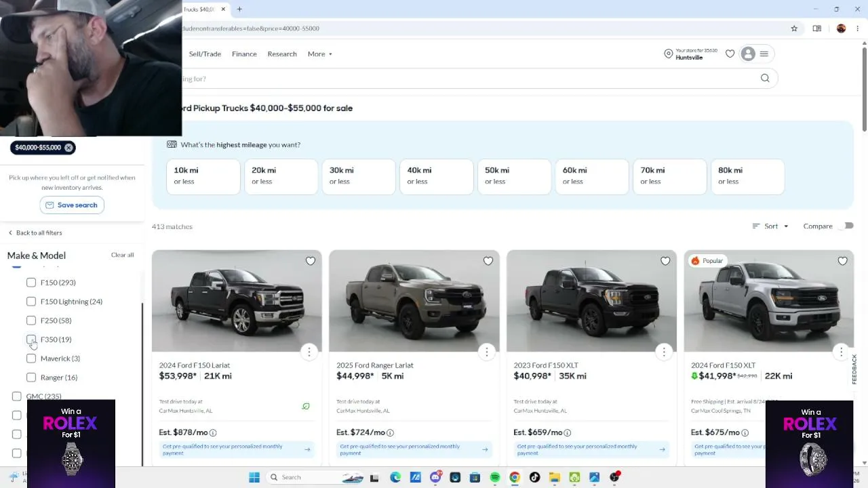Close the Trucks $40,000 browser tab
Screen dimensions: 868x488
[x=223, y=9]
